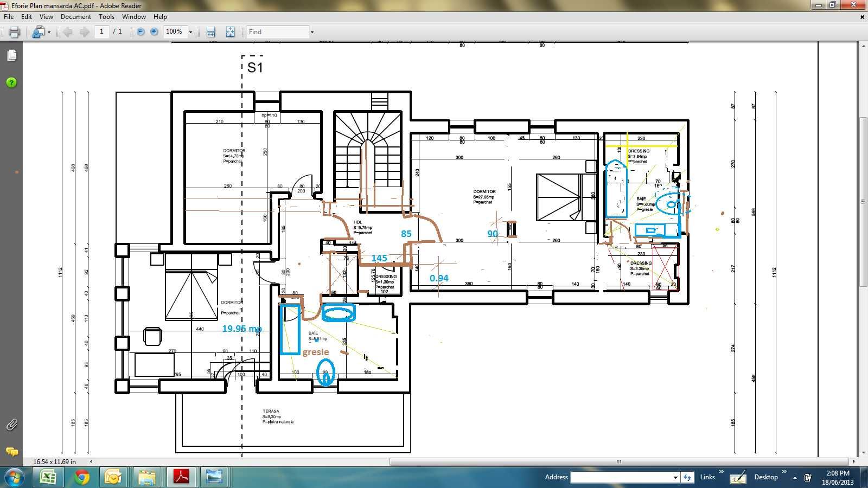868x488 pixels.
Task: Open Google Chrome from the taskbar
Action: (x=82, y=477)
